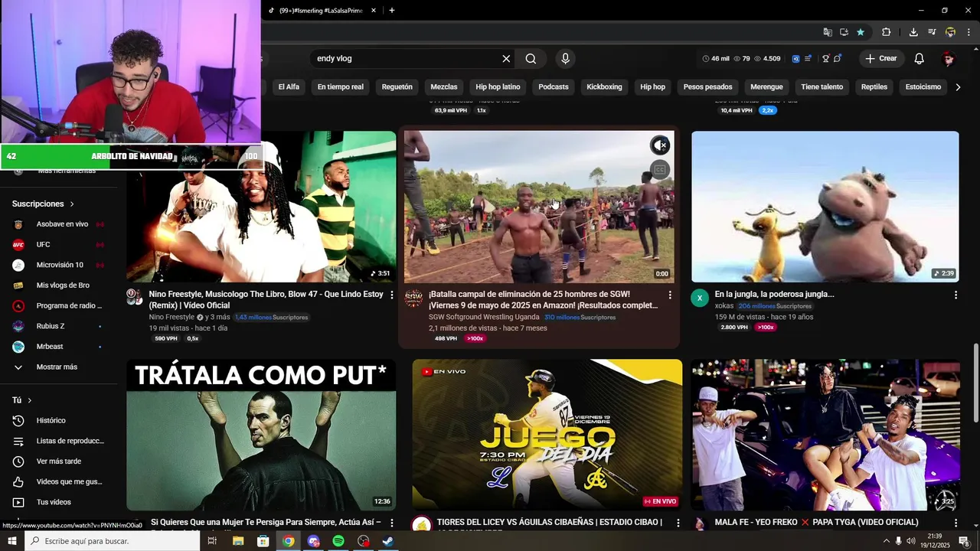Select the Podcasts filter chip
This screenshot has width=980, height=551.
[554, 87]
